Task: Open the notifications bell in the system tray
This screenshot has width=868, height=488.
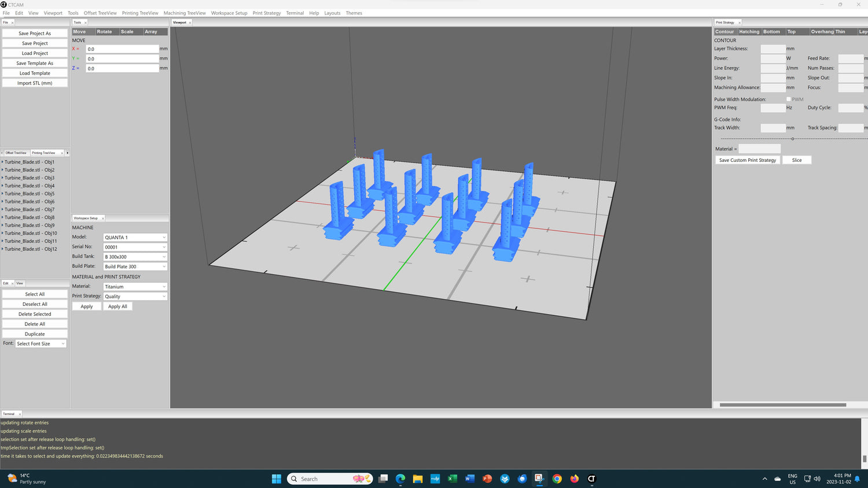Action: click(x=857, y=479)
